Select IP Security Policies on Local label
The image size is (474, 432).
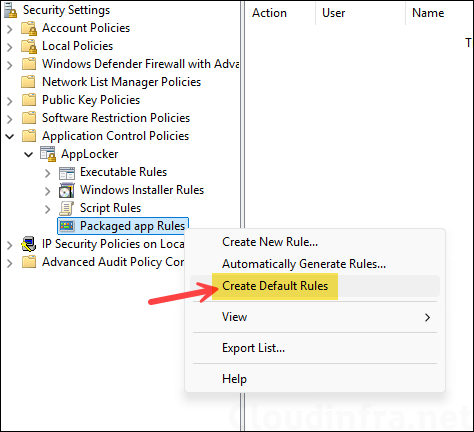(x=113, y=244)
